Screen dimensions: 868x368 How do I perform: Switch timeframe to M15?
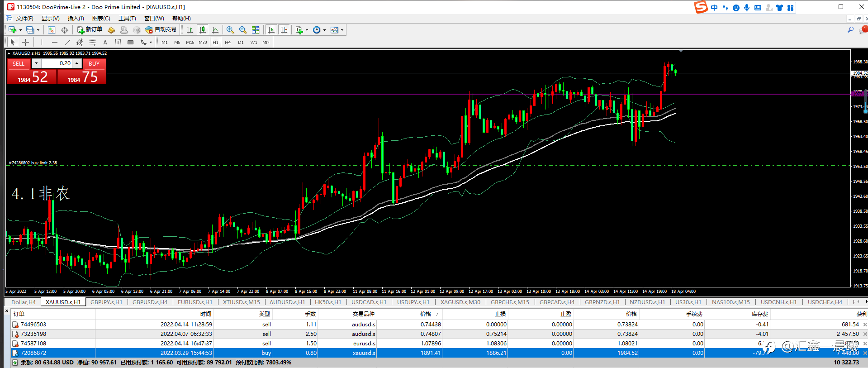190,42
